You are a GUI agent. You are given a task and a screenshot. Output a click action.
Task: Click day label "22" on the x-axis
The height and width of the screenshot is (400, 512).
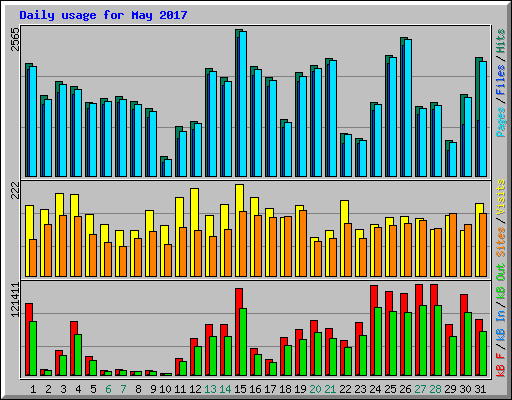pyautogui.click(x=345, y=389)
